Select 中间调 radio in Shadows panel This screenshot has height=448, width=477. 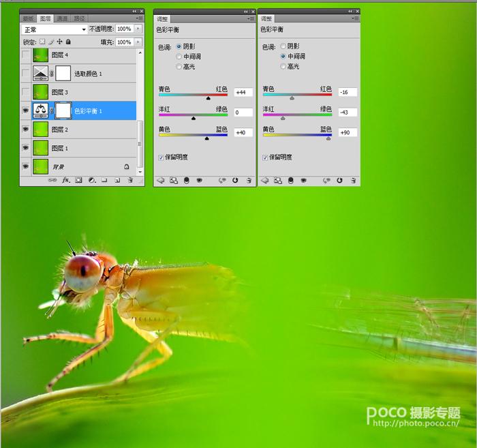179,57
